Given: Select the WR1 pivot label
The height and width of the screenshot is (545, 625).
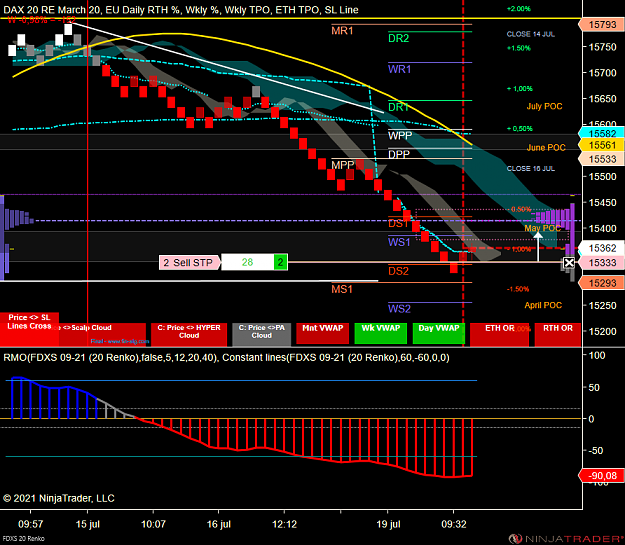Looking at the screenshot, I should [399, 69].
